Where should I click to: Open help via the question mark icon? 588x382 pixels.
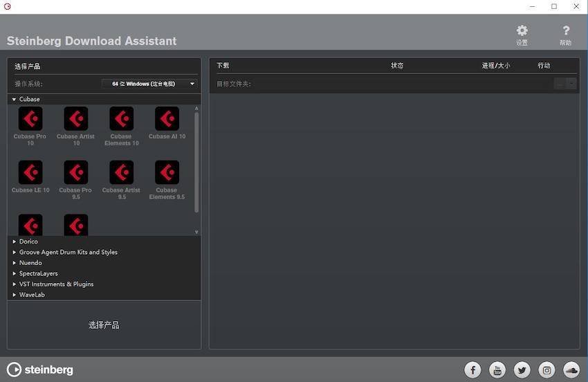click(566, 30)
